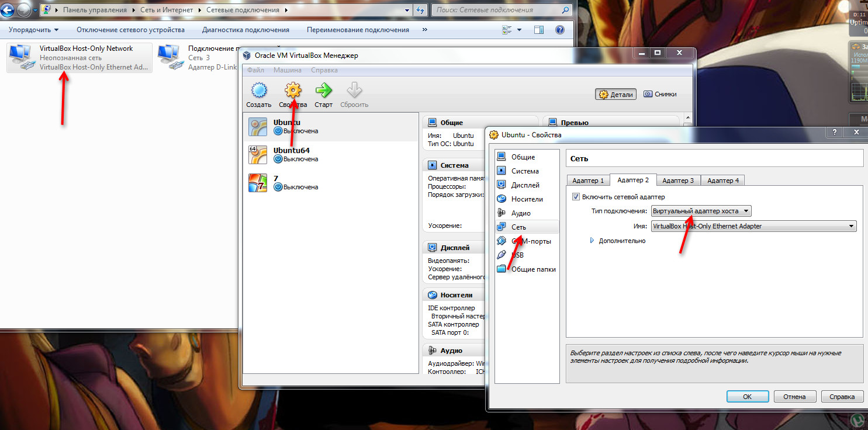868x430 pixels.
Task: Click the help question button in settings titlebar
Action: point(834,133)
